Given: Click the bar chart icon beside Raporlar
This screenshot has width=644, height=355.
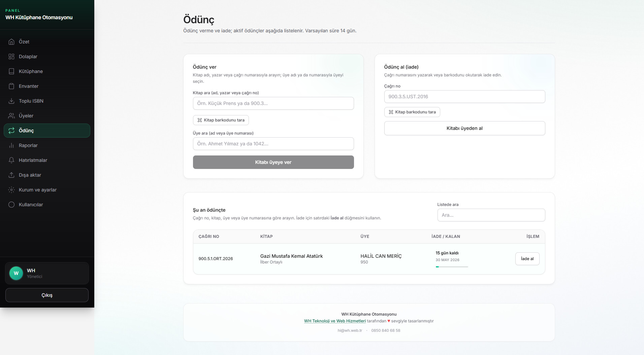Looking at the screenshot, I should 11,145.
